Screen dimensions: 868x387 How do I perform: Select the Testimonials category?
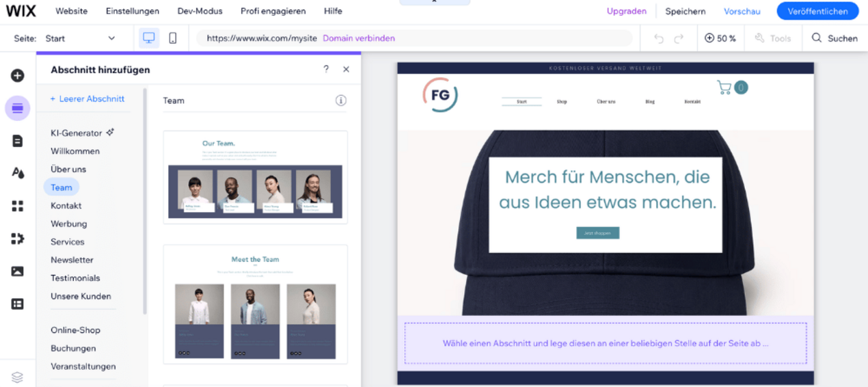pos(75,278)
